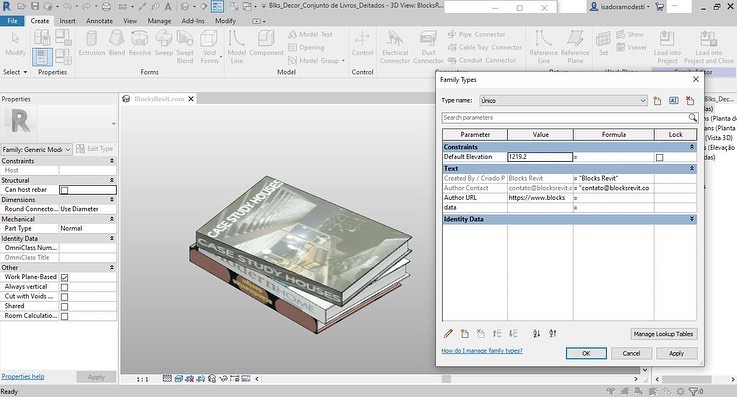Click Load into Project and Close
This screenshot has width=737, height=397.
coord(709,47)
